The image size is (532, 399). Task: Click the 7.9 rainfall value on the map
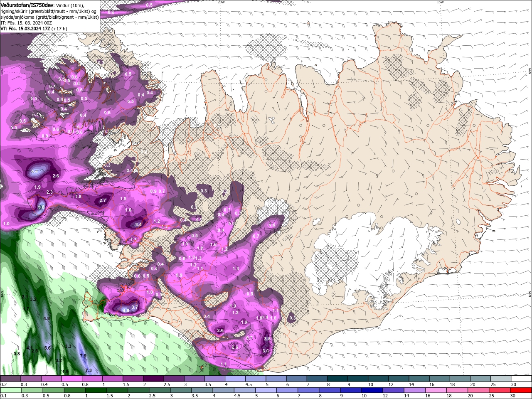[x=83, y=356]
